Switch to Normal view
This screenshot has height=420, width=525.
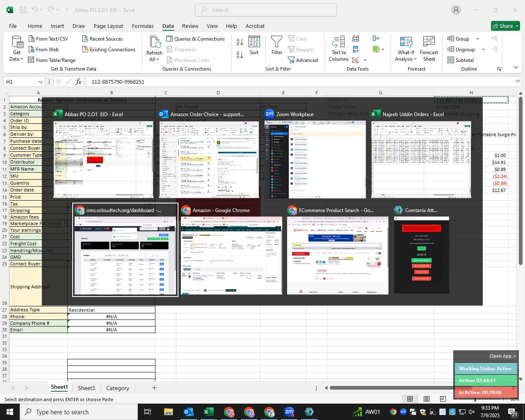(x=410, y=399)
